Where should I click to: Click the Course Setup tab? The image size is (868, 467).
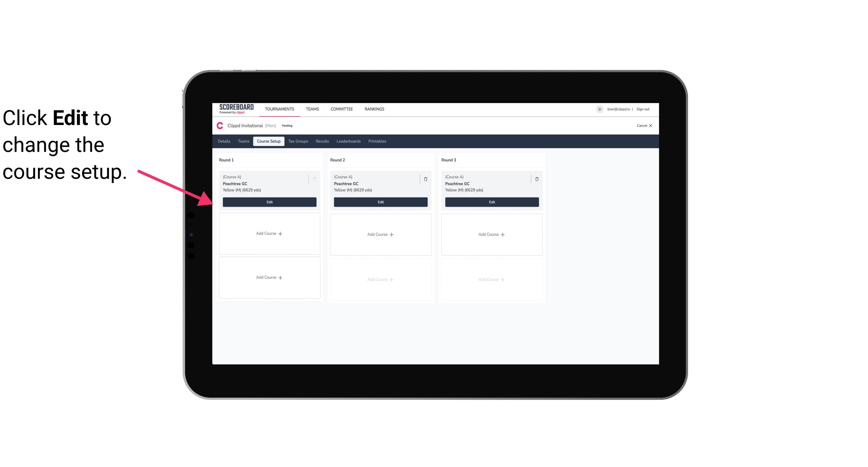[268, 141]
